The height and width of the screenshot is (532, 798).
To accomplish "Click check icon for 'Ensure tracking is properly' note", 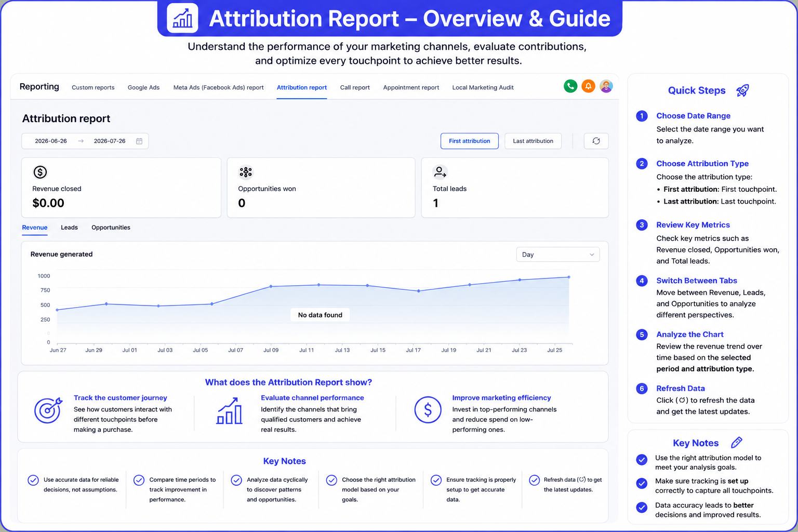I will [x=436, y=480].
